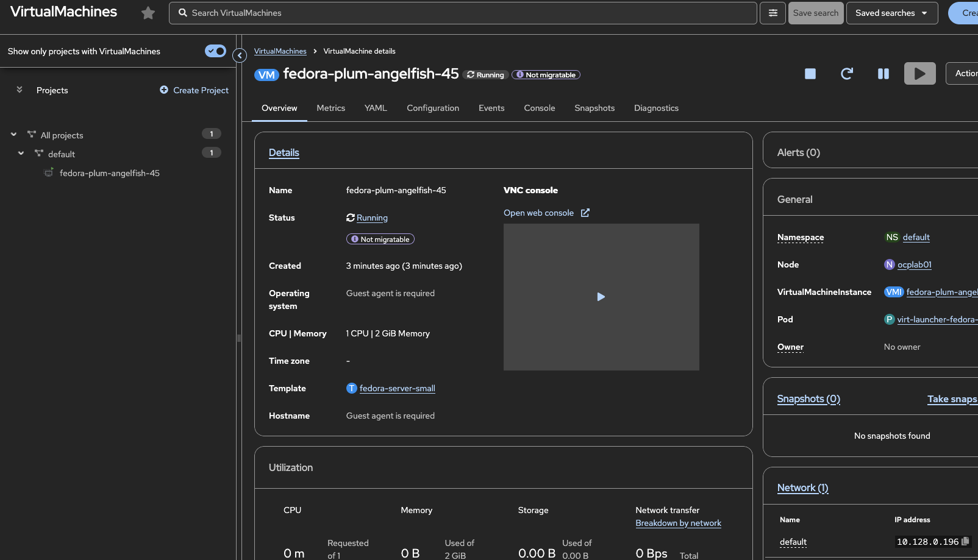Focus the Search VirtualMachines field
Screen dimensions: 978x560
(463, 13)
